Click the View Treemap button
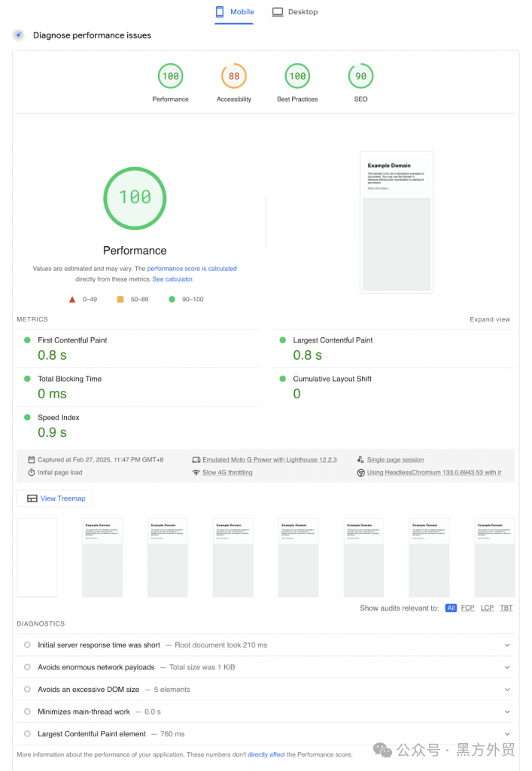Screen dimensions: 532x771 click(54, 498)
